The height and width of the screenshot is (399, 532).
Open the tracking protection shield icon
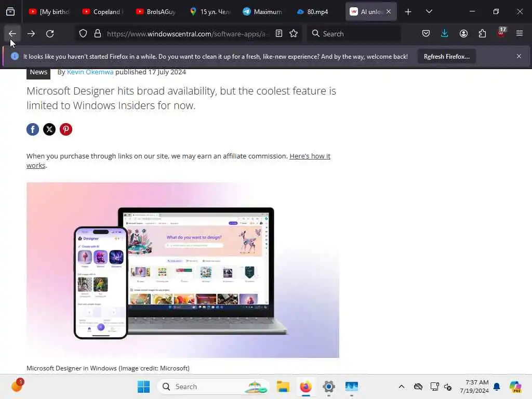(x=83, y=34)
